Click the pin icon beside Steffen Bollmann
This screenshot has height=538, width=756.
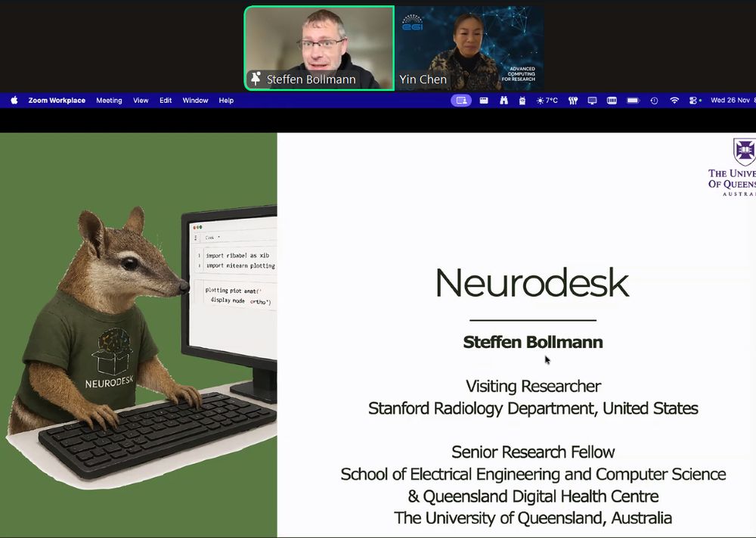point(256,79)
